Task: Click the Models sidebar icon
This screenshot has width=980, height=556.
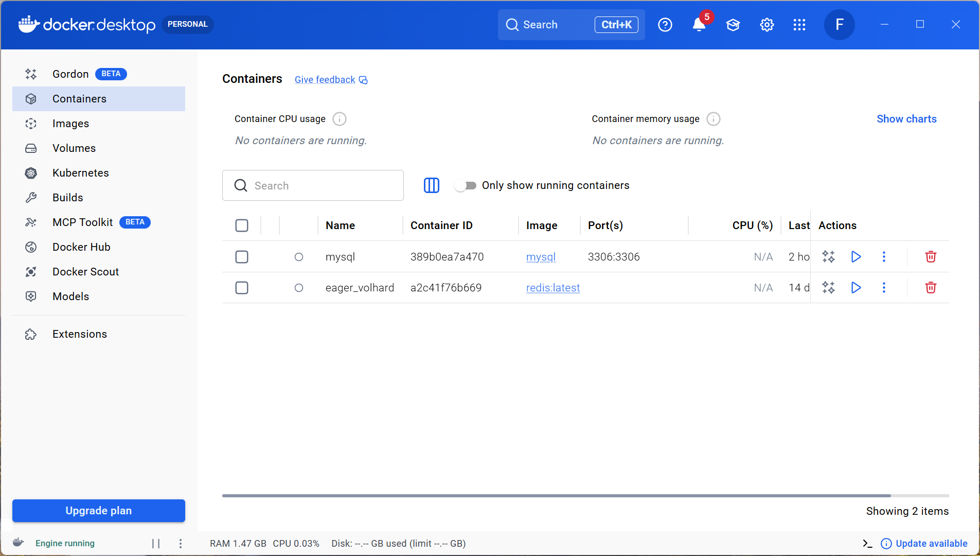Action: pyautogui.click(x=31, y=297)
